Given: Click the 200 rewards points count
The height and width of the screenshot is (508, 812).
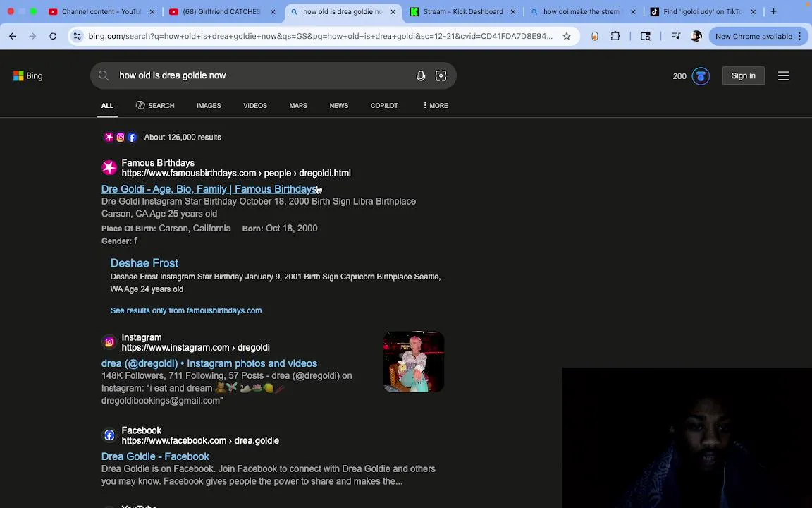Looking at the screenshot, I should [x=679, y=76].
